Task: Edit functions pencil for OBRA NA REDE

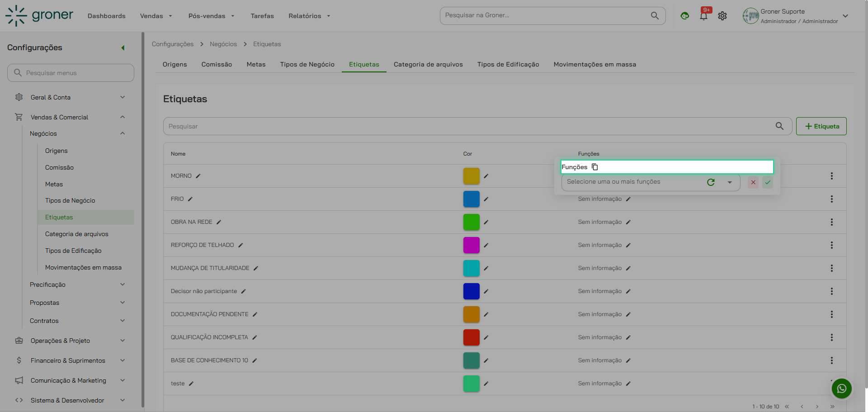Action: [x=628, y=222]
